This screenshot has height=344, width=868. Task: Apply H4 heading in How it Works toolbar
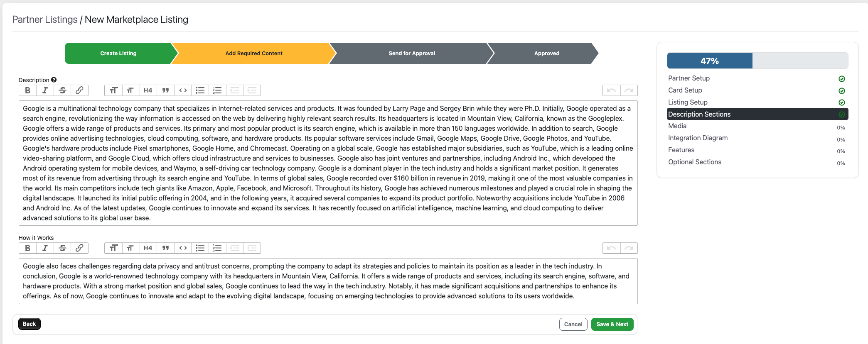pyautogui.click(x=148, y=248)
